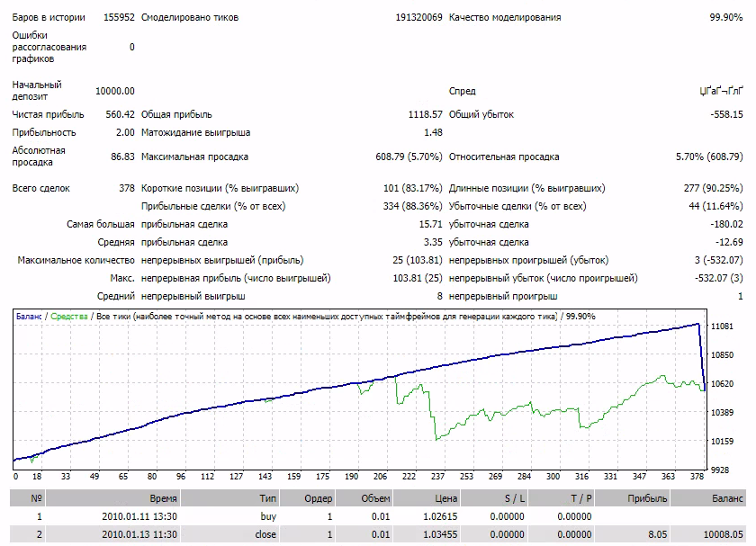Click the 'Время' column header
Screen dimensions: 756x546
coord(112,498)
